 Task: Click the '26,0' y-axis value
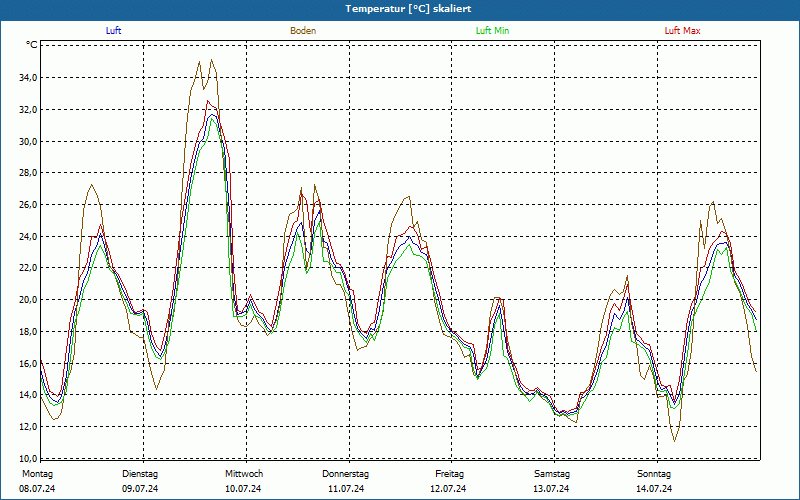[x=29, y=205]
